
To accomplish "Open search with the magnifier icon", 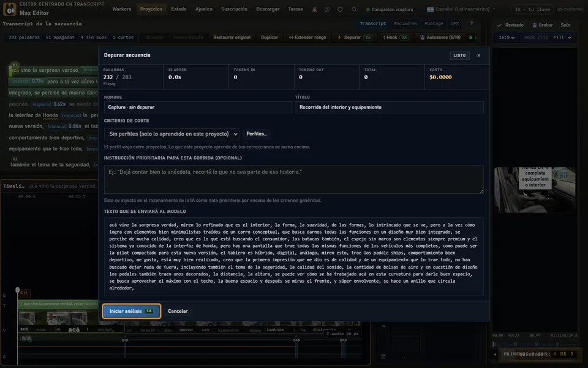I will click(x=353, y=9).
